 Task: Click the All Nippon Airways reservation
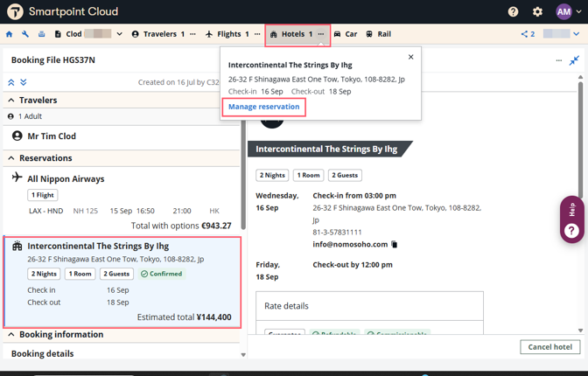(x=66, y=178)
